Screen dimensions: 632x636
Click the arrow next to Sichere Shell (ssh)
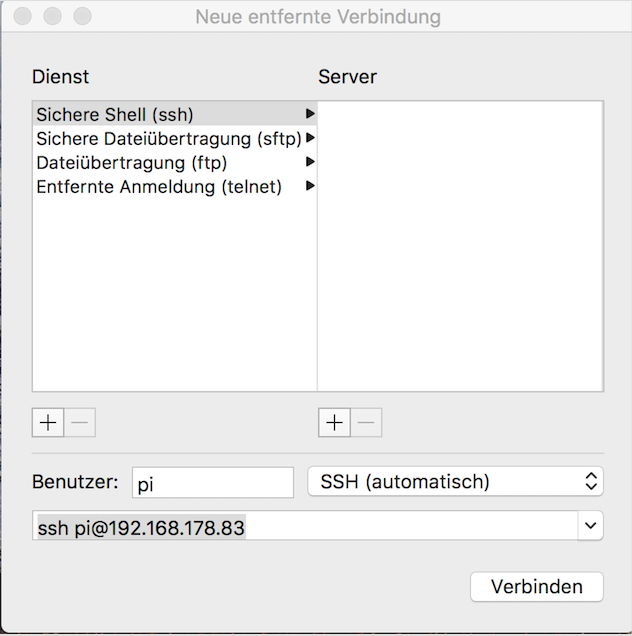[x=310, y=115]
